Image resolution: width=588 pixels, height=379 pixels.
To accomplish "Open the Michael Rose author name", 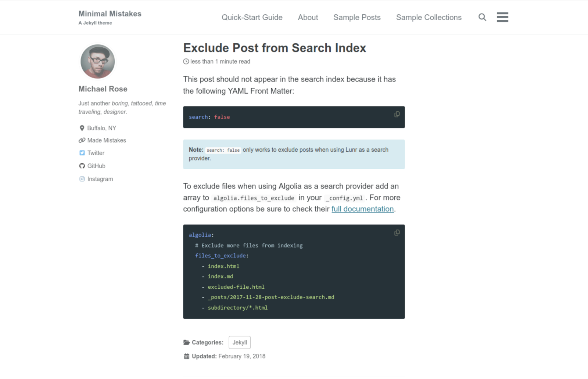I will pos(103,89).
